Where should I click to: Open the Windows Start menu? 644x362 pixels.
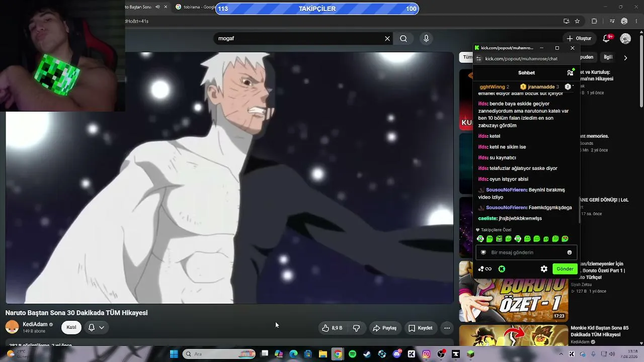point(174,354)
